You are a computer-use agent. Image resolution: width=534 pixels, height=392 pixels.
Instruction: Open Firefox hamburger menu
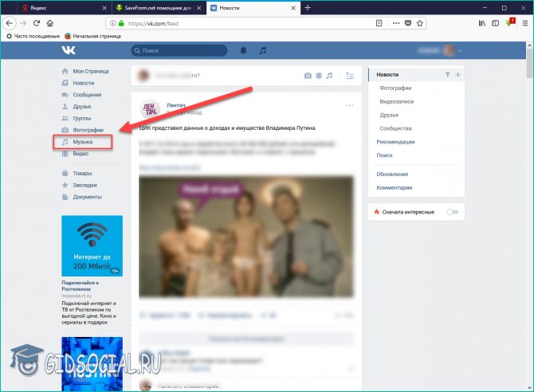point(525,23)
